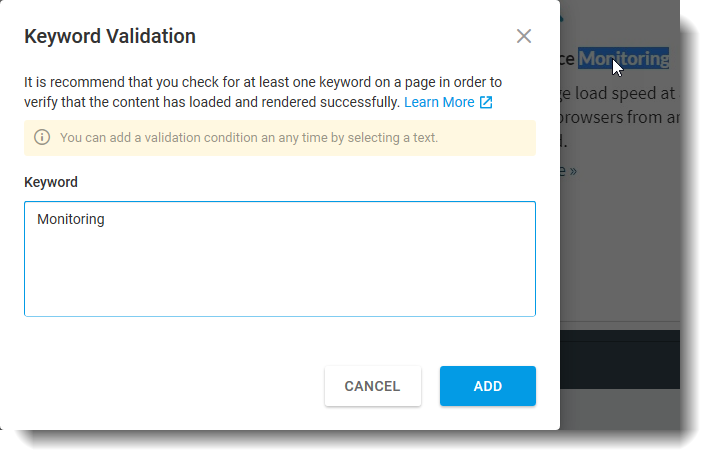714x464 pixels.
Task: Click the highlighted Monitoring text behind dialog
Action: pos(623,58)
